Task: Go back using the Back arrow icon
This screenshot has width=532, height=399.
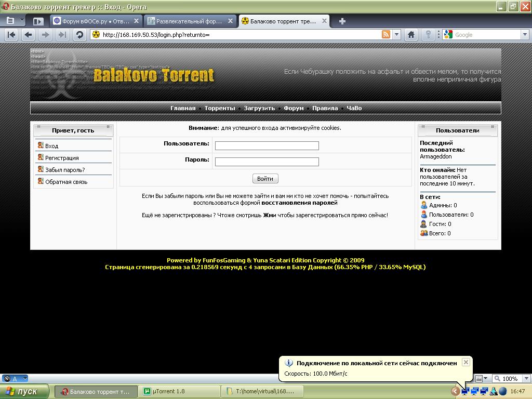Action: [29, 35]
